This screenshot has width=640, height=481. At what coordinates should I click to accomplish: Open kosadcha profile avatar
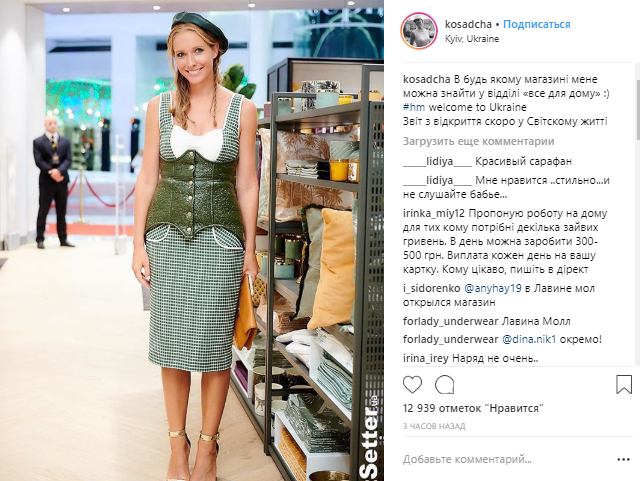(x=419, y=31)
